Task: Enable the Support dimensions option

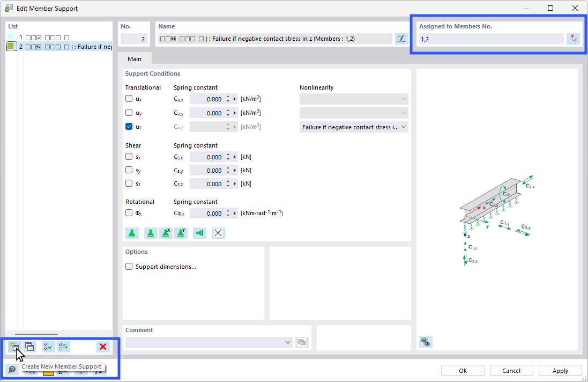Action: click(129, 266)
